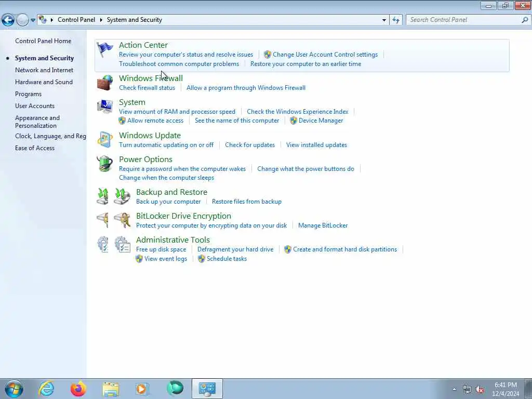Screen dimensions: 532x399
Task: Select Clock, Language, and Region category
Action: 50,136
